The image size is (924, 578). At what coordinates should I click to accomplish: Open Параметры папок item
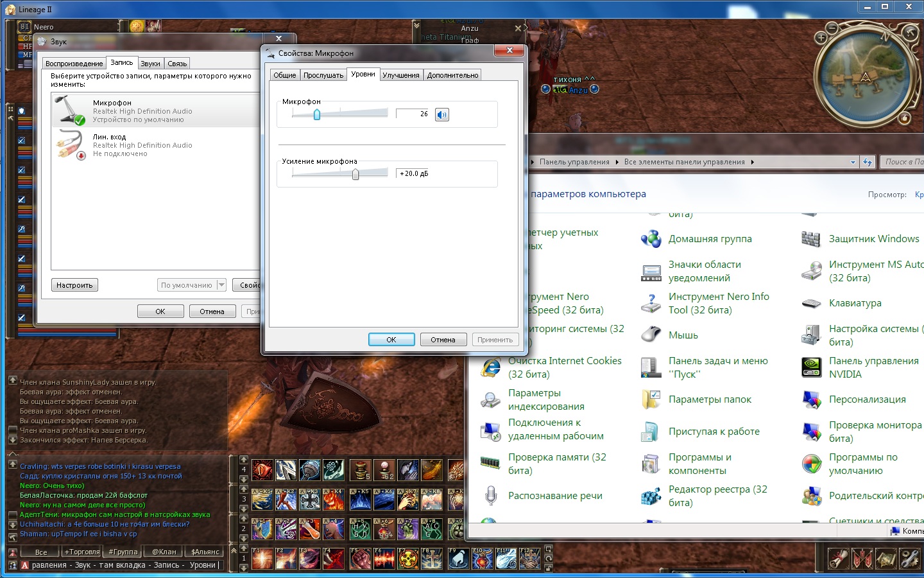(696, 399)
